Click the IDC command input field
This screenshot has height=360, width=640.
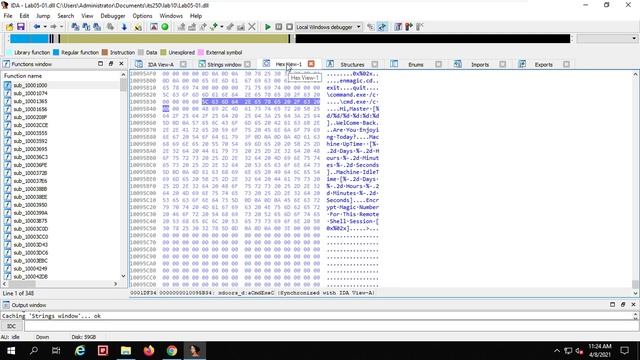pyautogui.click(x=331, y=326)
